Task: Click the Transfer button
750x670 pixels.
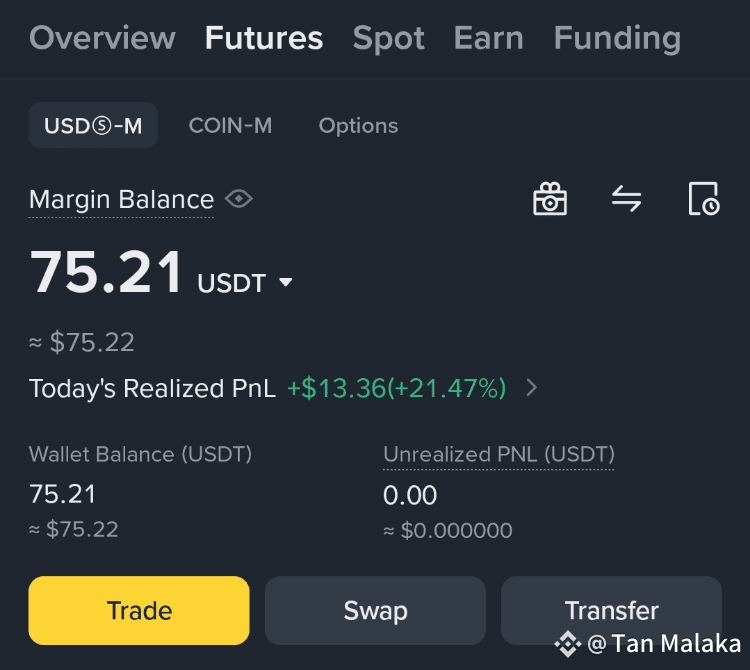Action: point(612,611)
